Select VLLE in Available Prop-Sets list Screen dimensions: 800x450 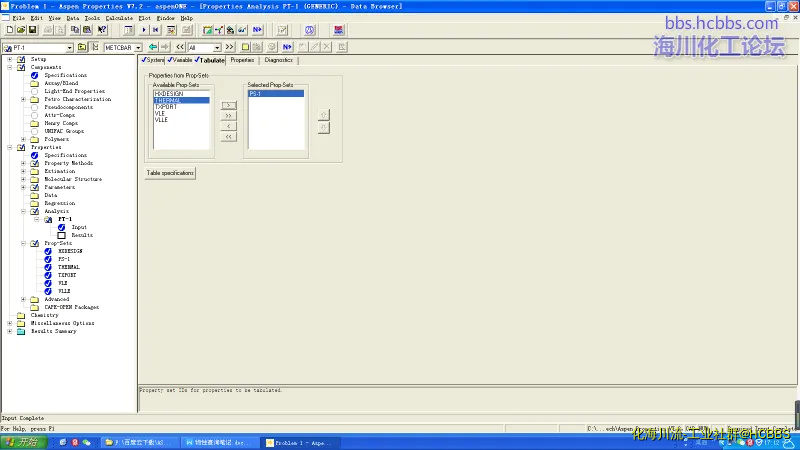pyautogui.click(x=181, y=120)
